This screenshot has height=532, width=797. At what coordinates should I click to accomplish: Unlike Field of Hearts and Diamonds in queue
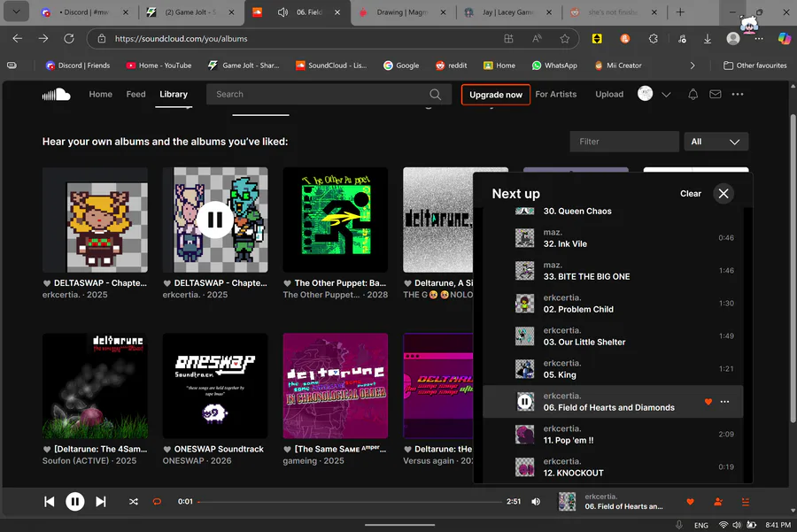(708, 401)
